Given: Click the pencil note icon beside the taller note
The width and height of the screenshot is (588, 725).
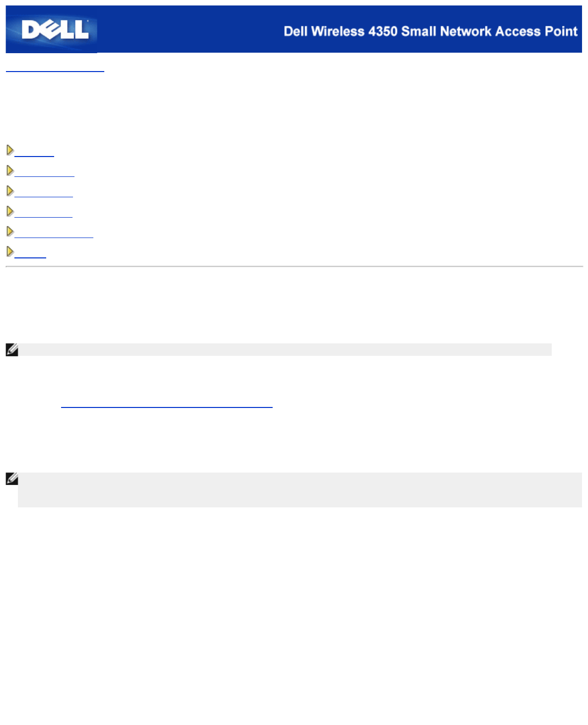Looking at the screenshot, I should click(x=12, y=479).
